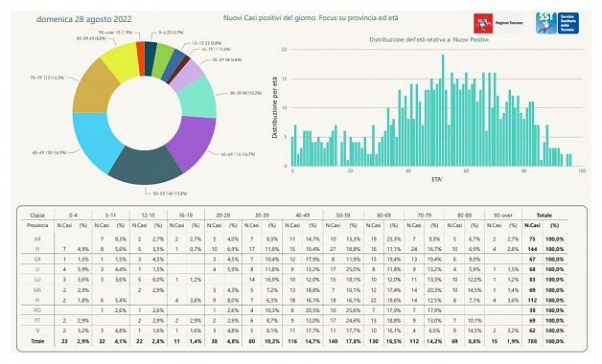Select the FI province row label
The width and height of the screenshot is (602, 364).
(37, 249)
